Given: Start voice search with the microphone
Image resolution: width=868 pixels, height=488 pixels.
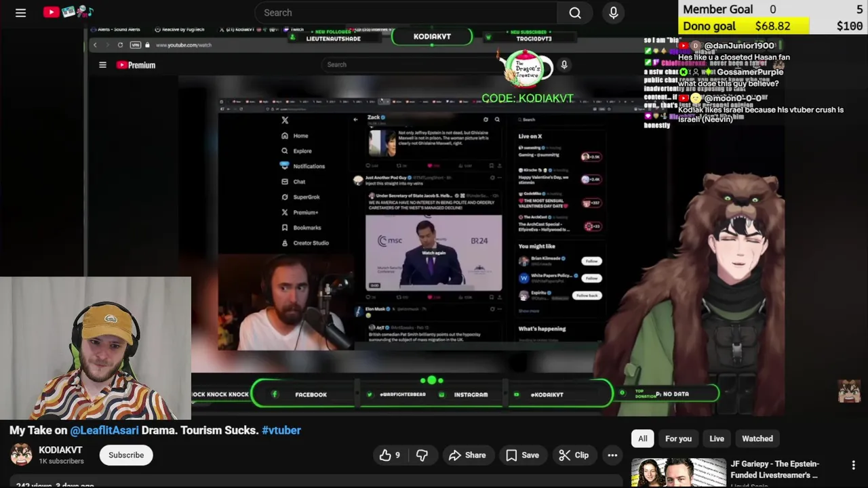Looking at the screenshot, I should coord(613,13).
